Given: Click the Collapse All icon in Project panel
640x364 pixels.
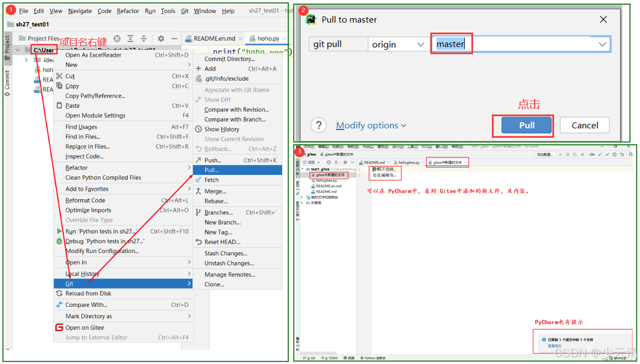Looking at the screenshot, I should pos(144,39).
